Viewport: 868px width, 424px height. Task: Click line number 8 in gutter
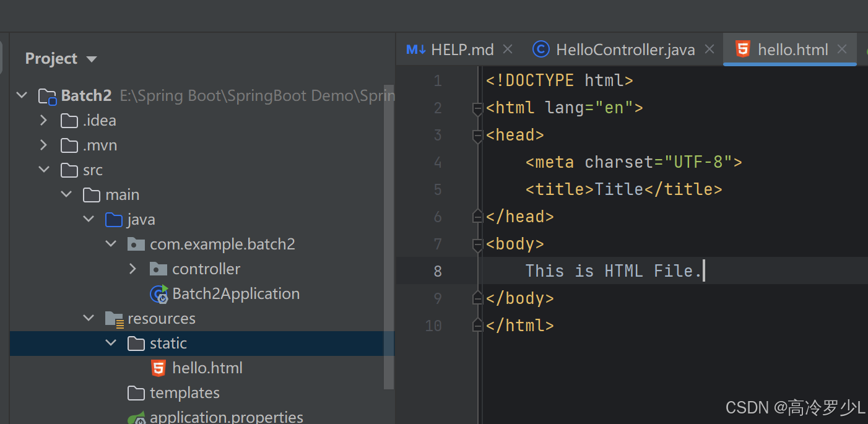pos(438,271)
